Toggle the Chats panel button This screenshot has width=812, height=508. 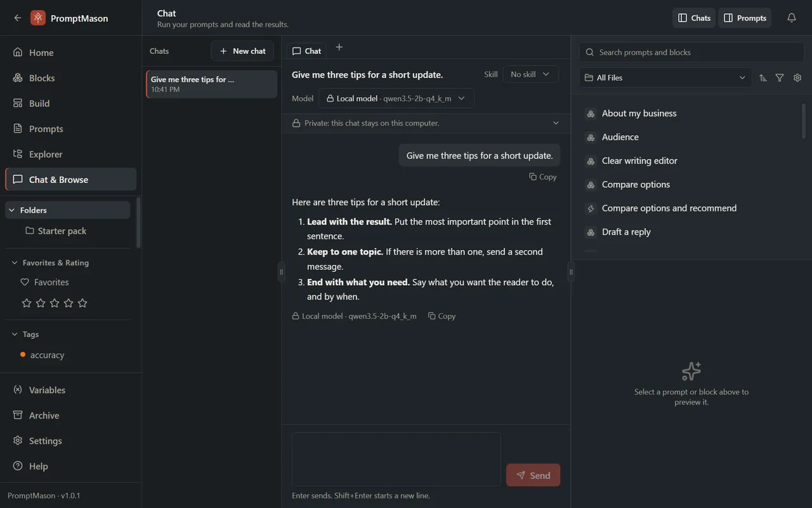pos(694,18)
